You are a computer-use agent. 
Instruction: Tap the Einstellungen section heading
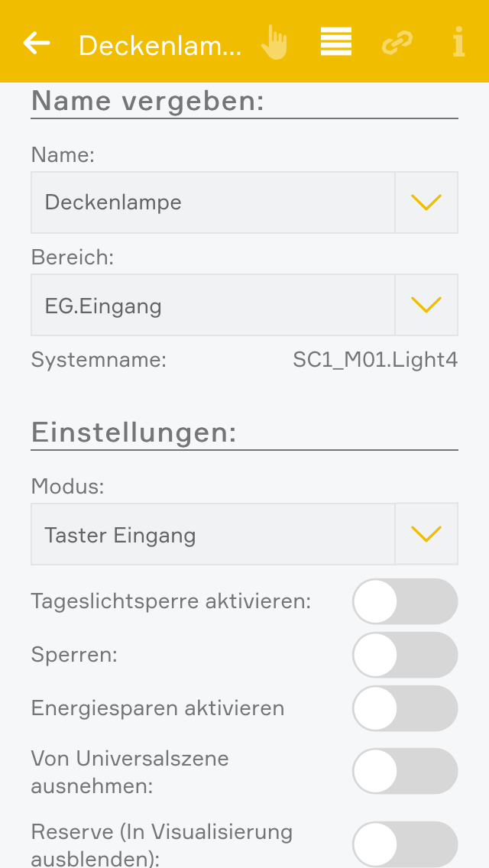[x=134, y=433]
